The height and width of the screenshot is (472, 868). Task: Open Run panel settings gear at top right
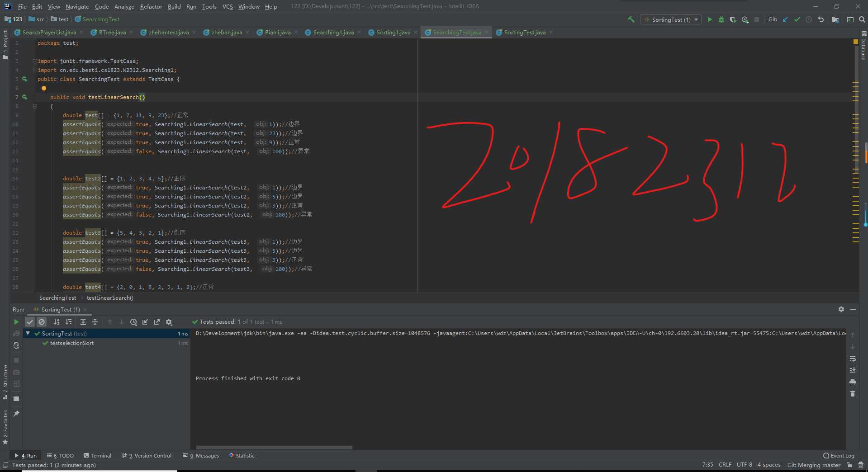click(x=841, y=309)
